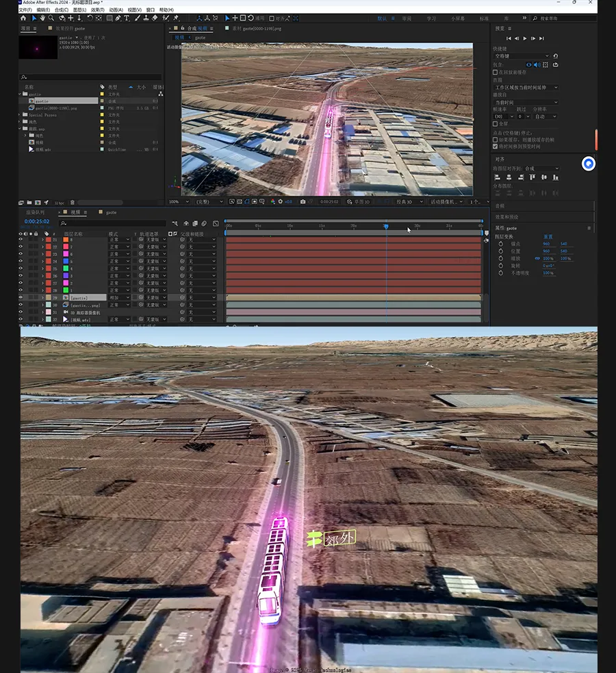Screen dimensions: 616x673
Task: Select the Hand tool
Action: (x=42, y=18)
